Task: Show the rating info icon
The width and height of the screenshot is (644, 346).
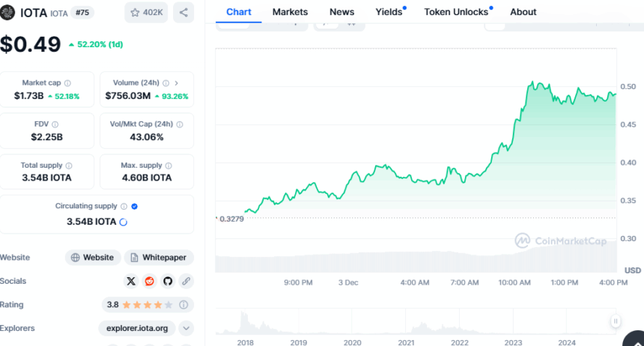Action: click(183, 305)
